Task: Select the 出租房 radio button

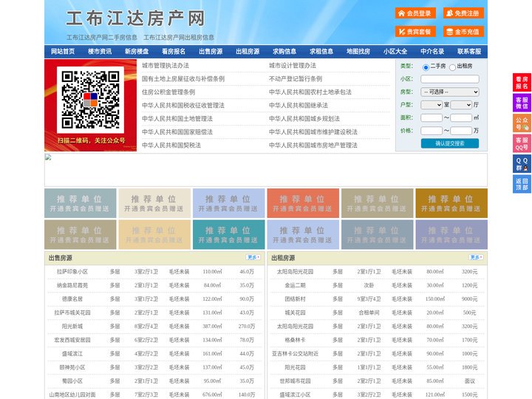Action: click(x=452, y=67)
